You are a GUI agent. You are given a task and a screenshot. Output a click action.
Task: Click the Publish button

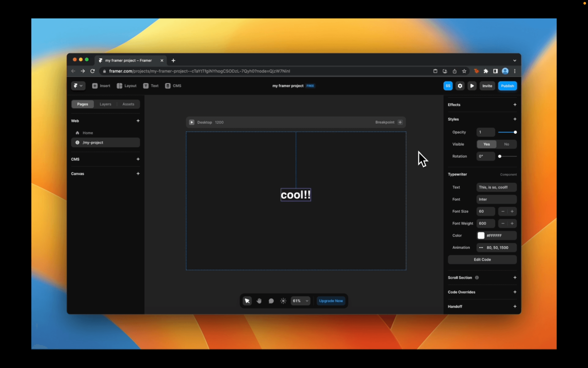tap(507, 86)
